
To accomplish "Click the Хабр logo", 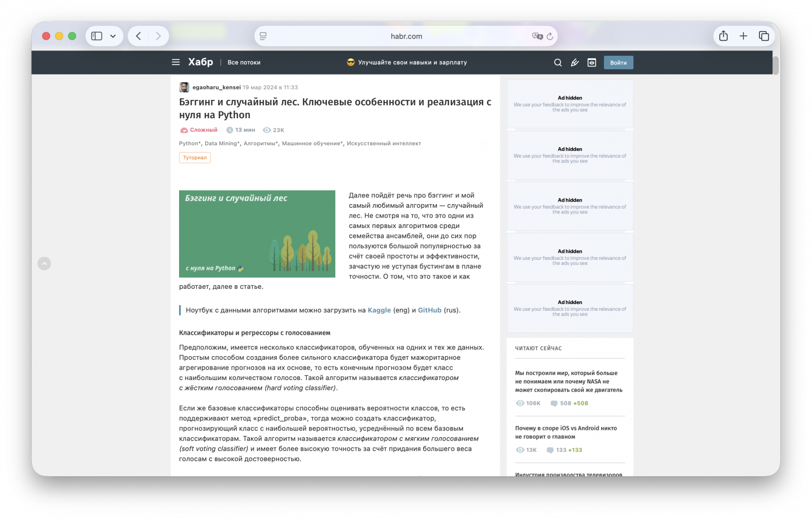I will [x=201, y=62].
